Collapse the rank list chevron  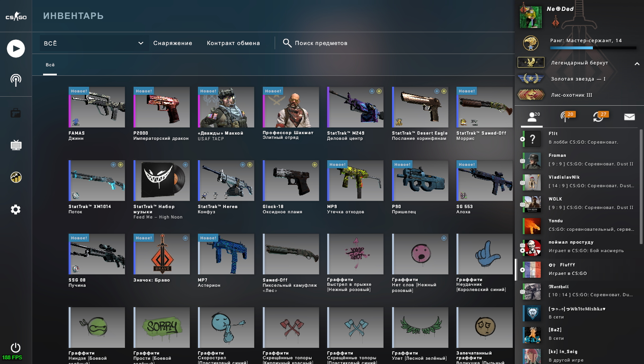tap(637, 64)
